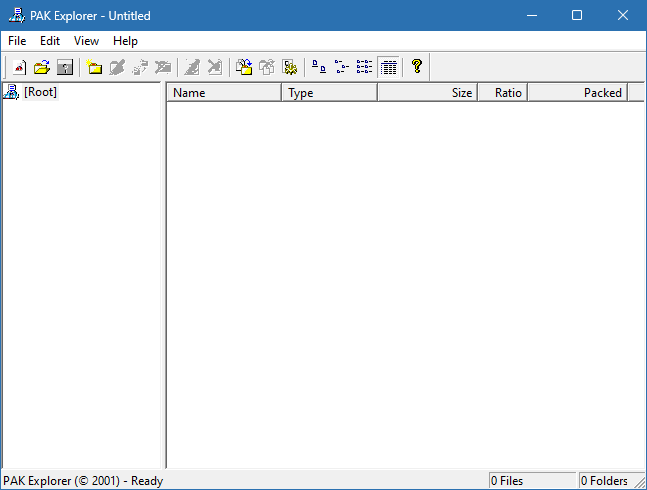
Task: Open the View menu
Action: point(86,41)
